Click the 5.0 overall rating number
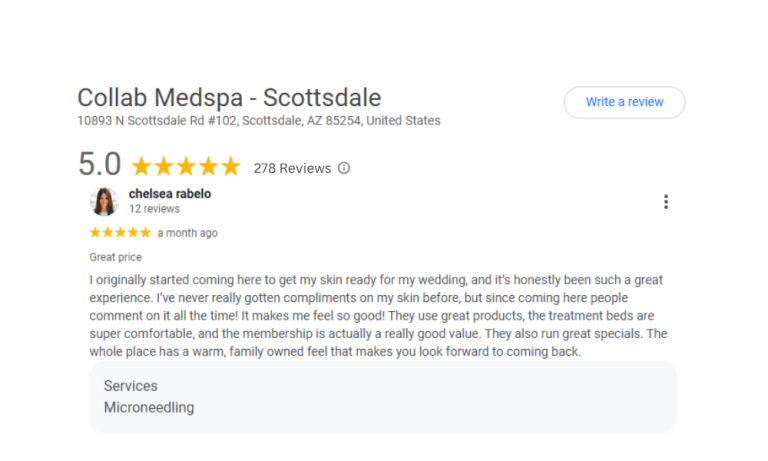 click(99, 164)
